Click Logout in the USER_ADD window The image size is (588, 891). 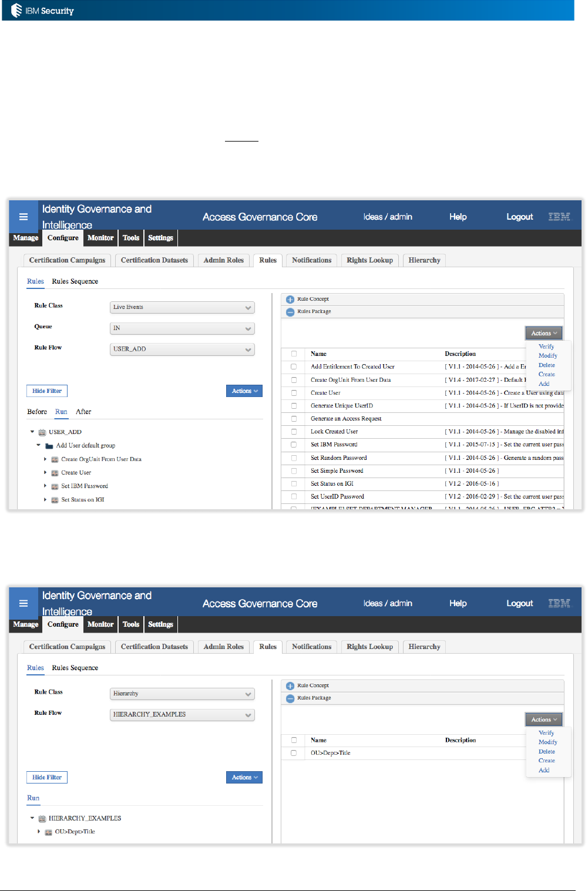coord(520,217)
